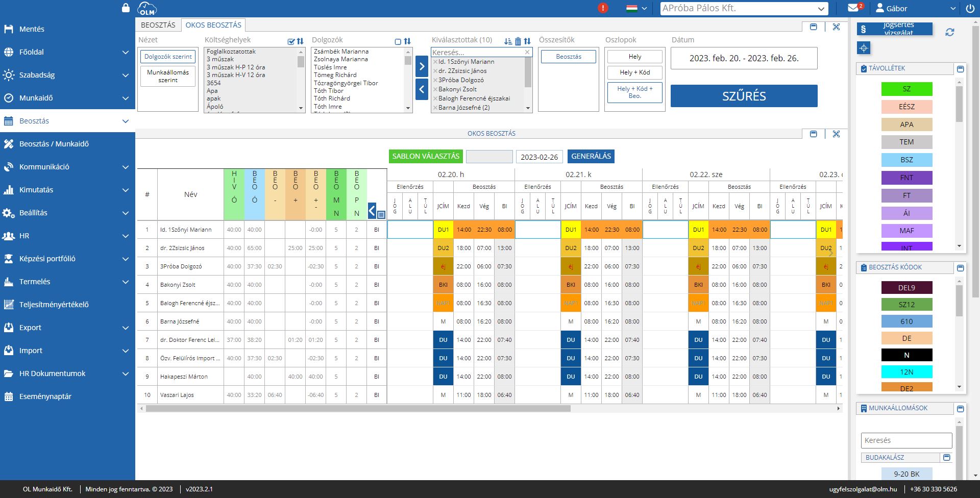Sort the Költséghelyek list with the arrows icon
The height and width of the screenshot is (498, 980).
click(x=300, y=41)
